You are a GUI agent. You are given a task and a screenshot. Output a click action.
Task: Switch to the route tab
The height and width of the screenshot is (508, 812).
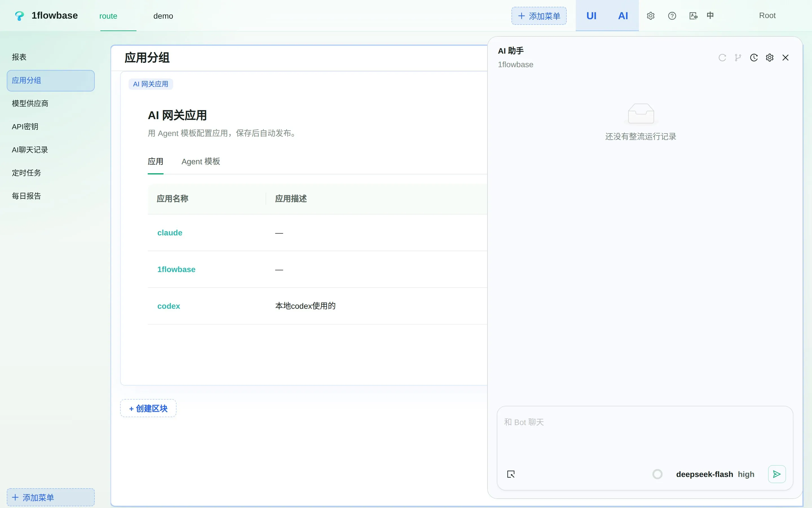108,16
